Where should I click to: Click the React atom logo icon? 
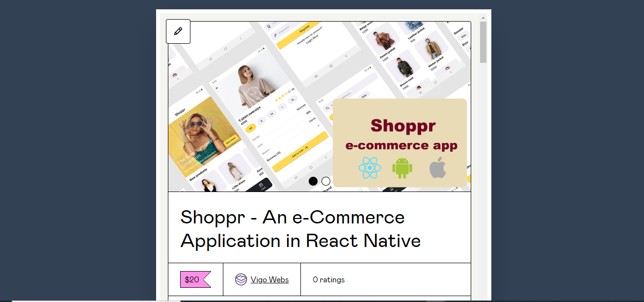(x=370, y=168)
